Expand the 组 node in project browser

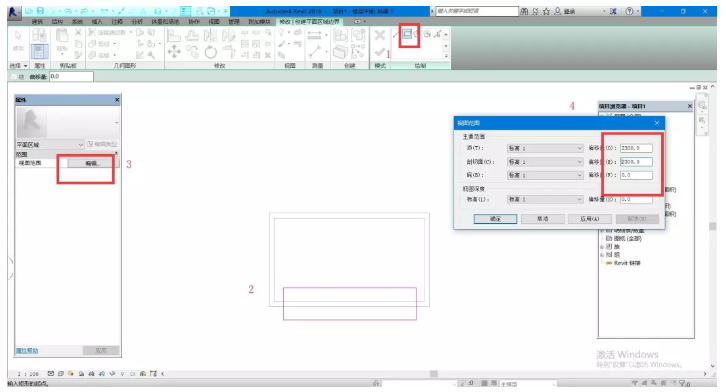point(602,255)
